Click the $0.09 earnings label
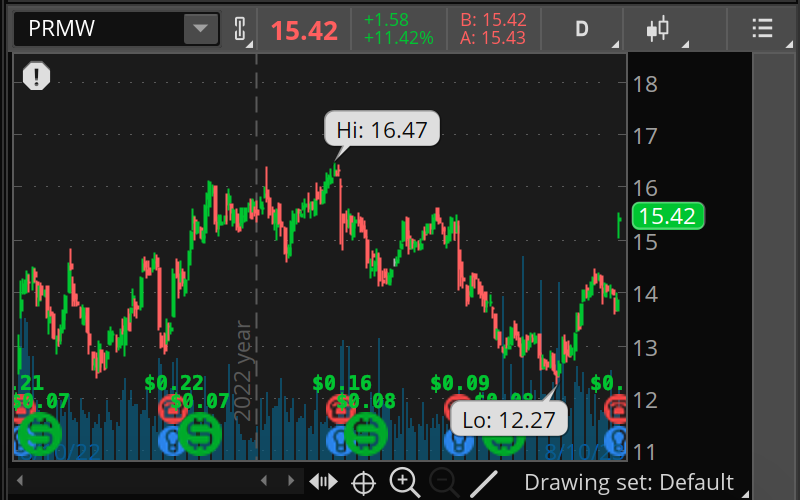 [x=460, y=383]
